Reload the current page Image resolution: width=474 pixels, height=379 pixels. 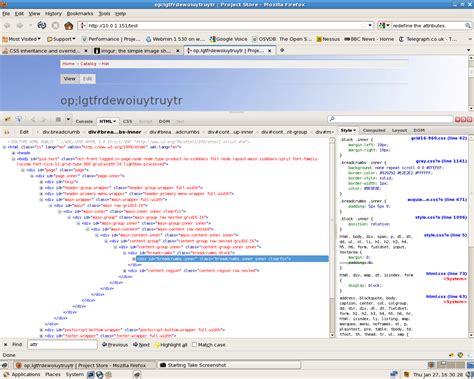42,25
